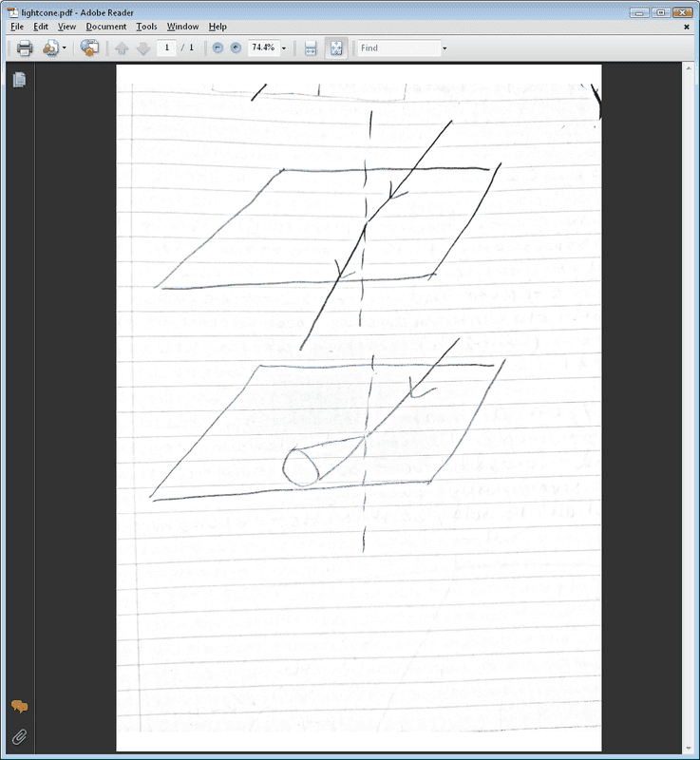Open the Comments panel icon

click(x=19, y=706)
